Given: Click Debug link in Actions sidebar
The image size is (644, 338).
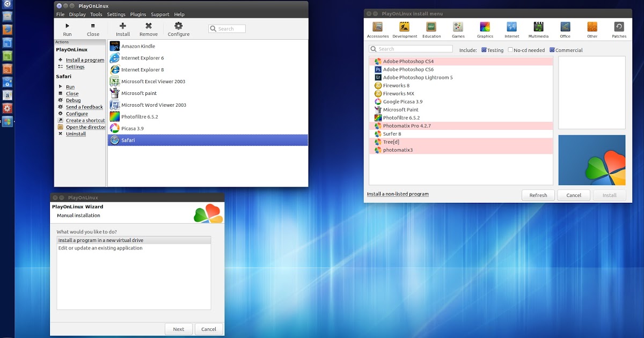Looking at the screenshot, I should (73, 100).
